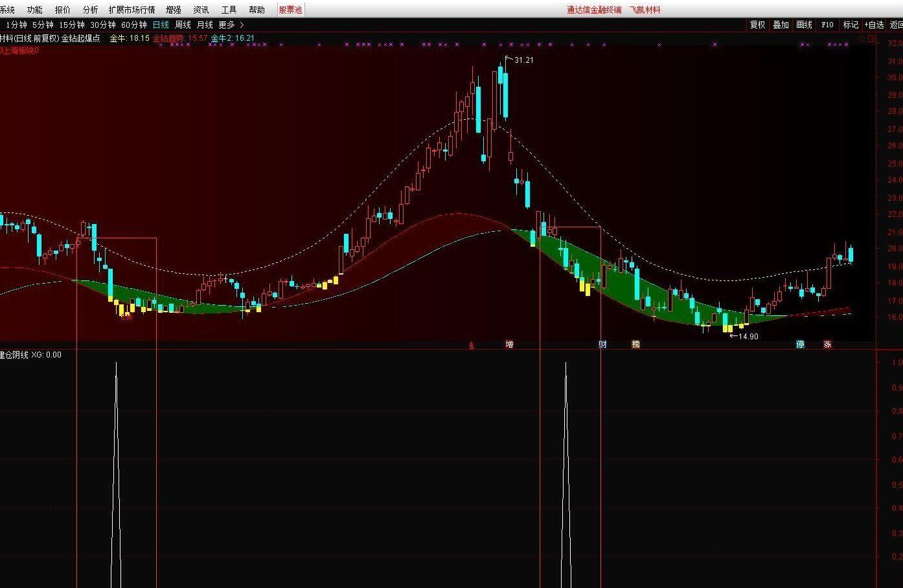The image size is (903, 588).
Task: Click the 叠加 overlay button
Action: pos(781,25)
